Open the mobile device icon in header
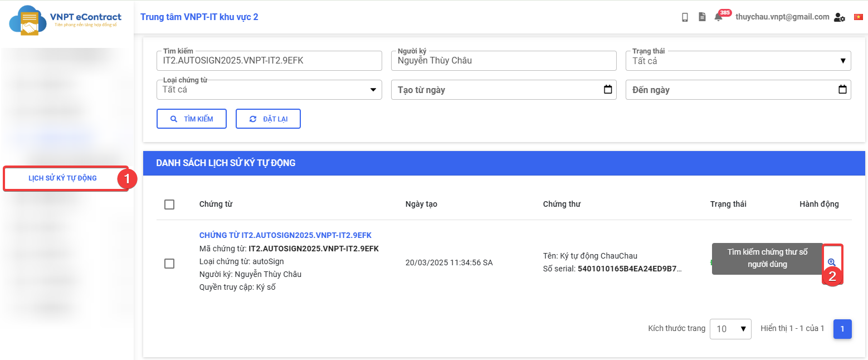868x360 pixels. [685, 17]
